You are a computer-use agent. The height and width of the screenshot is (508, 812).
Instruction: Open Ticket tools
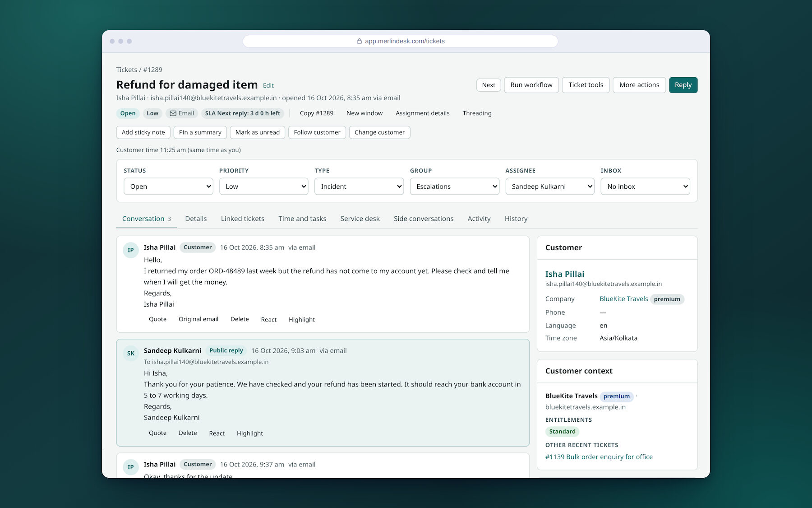[x=586, y=85]
